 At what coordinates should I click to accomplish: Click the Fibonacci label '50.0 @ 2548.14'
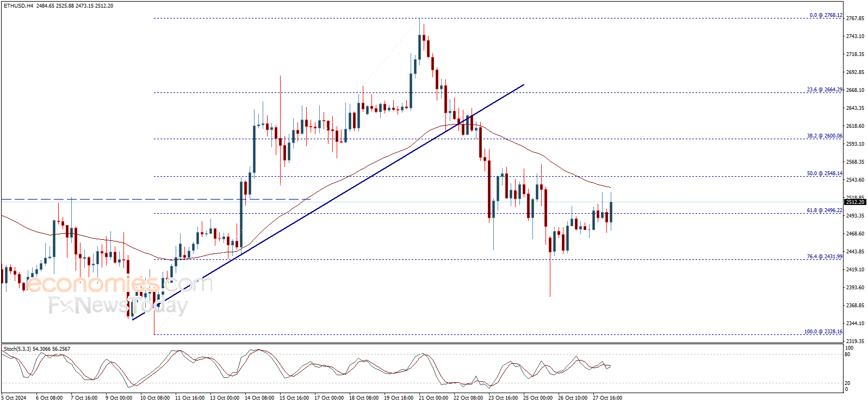824,173
